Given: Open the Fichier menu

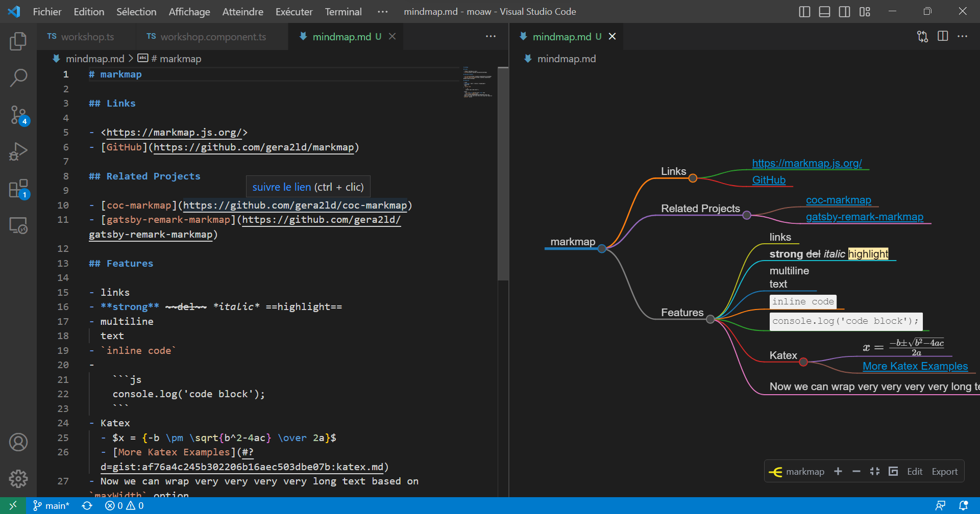Looking at the screenshot, I should coord(47,11).
